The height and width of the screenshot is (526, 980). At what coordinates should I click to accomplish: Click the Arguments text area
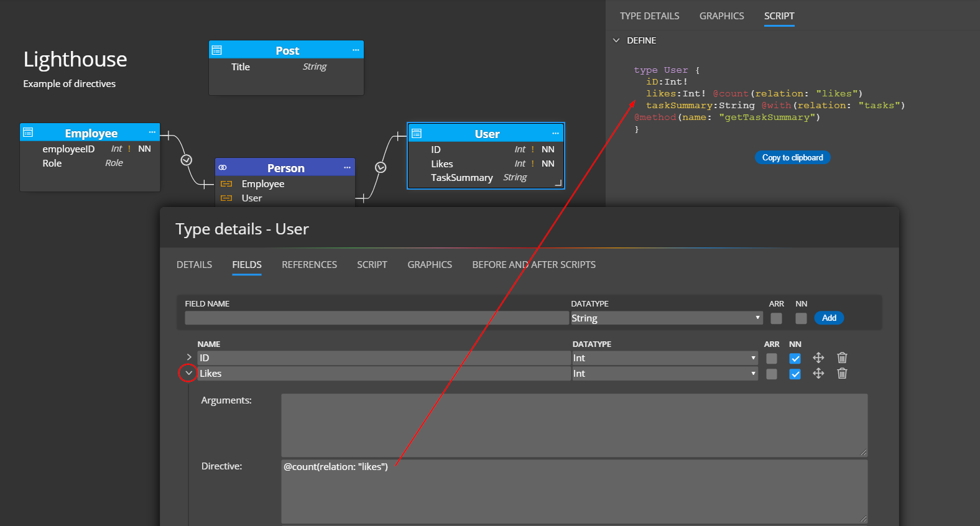pyautogui.click(x=574, y=425)
